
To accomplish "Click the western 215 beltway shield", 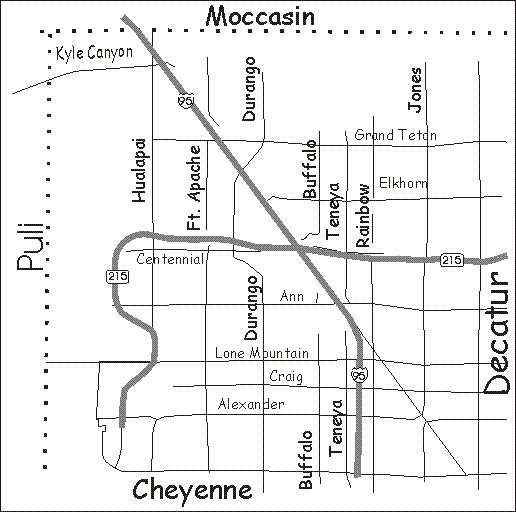I will click(x=118, y=276).
